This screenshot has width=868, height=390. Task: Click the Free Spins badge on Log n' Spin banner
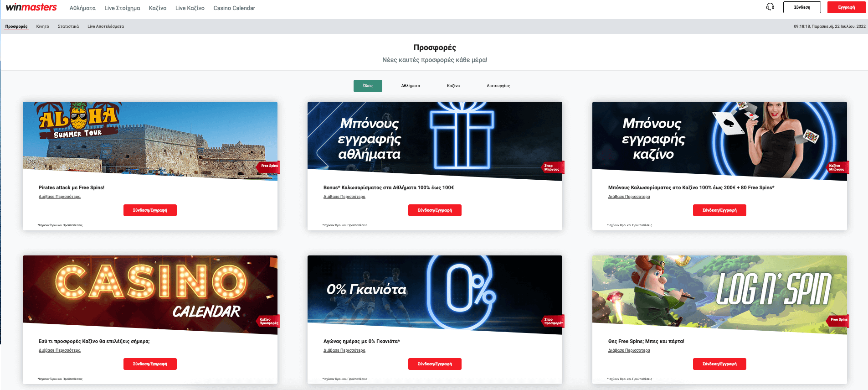coord(838,320)
